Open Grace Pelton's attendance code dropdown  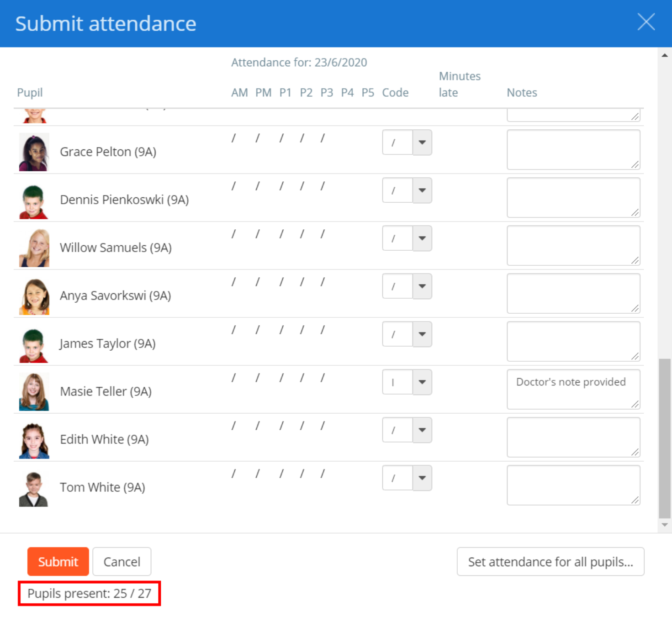pos(421,142)
